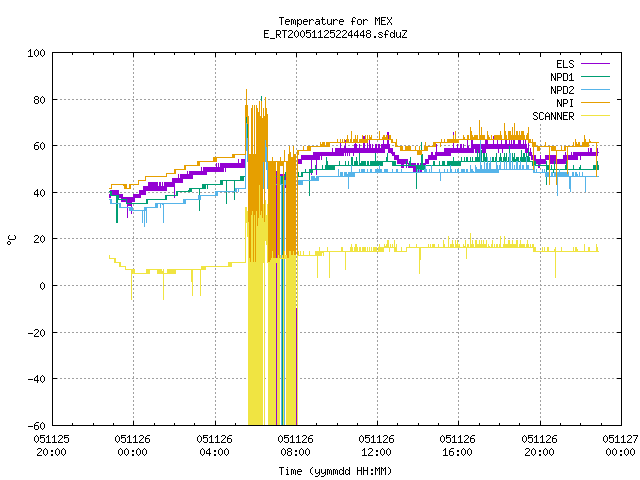Click the y-axis value 40
Viewport: 640px width, 480px height.
39,193
